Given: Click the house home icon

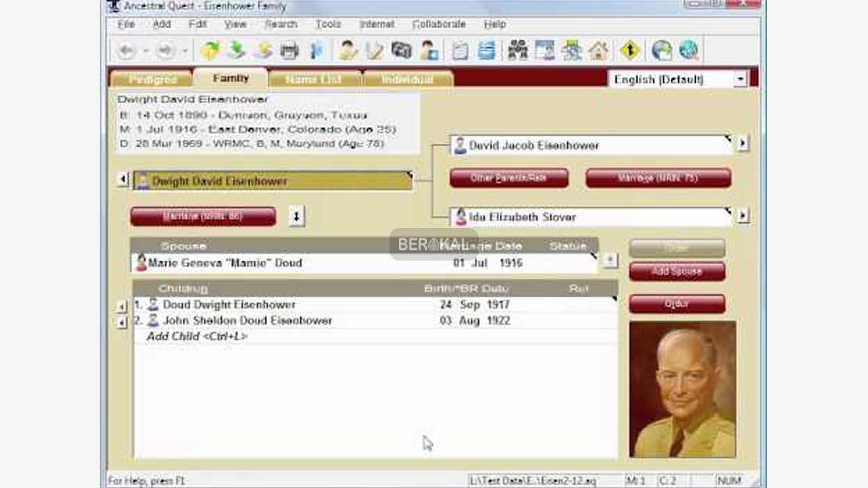Looking at the screenshot, I should coord(599,50).
